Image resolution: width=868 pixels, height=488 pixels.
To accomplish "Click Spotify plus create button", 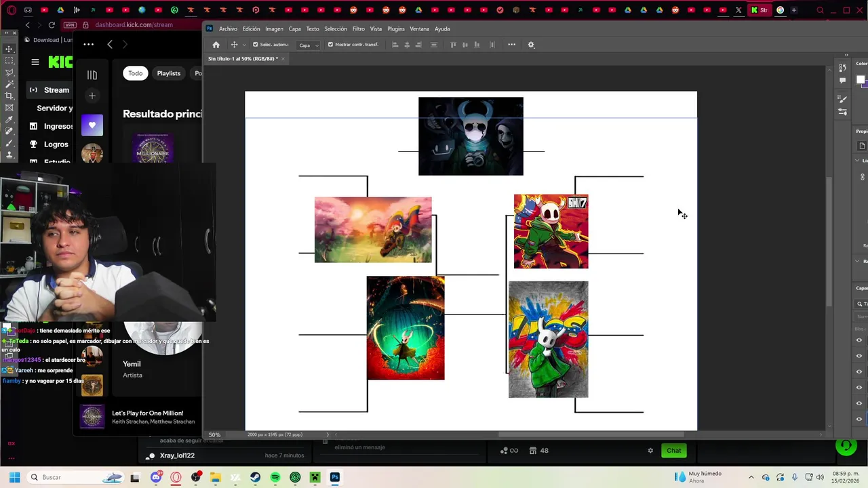I will pos(92,96).
